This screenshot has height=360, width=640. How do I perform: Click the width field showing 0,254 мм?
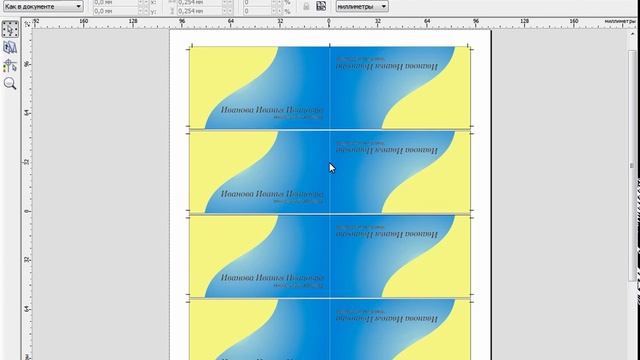(x=200, y=2)
